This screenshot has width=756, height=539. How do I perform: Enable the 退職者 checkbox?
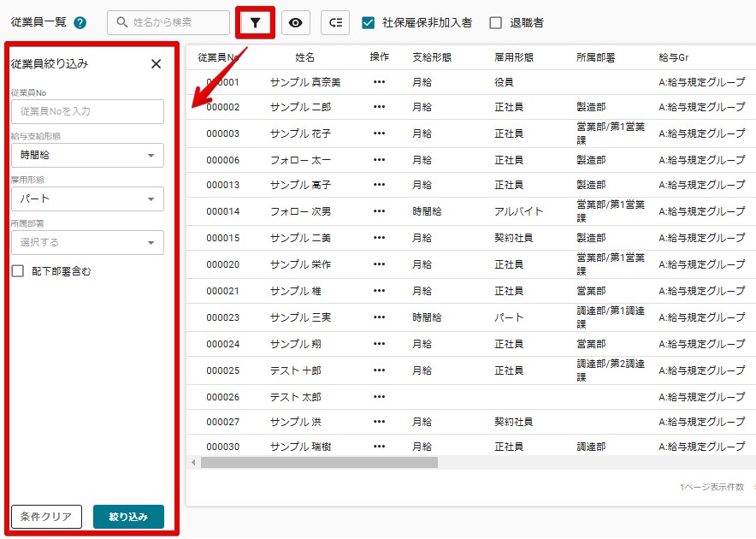495,23
